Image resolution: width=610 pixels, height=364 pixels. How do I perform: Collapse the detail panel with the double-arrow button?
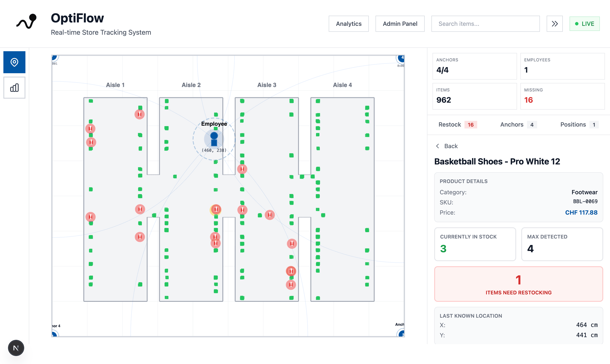pyautogui.click(x=555, y=23)
